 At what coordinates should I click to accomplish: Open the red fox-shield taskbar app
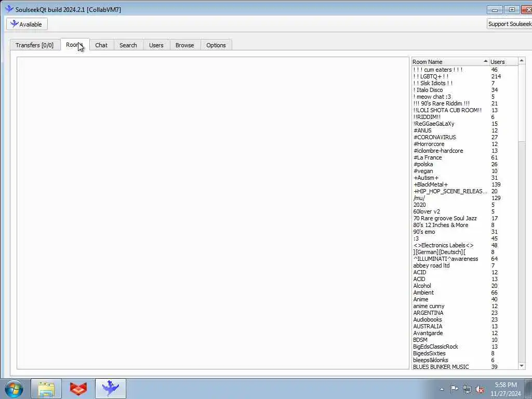click(x=78, y=389)
